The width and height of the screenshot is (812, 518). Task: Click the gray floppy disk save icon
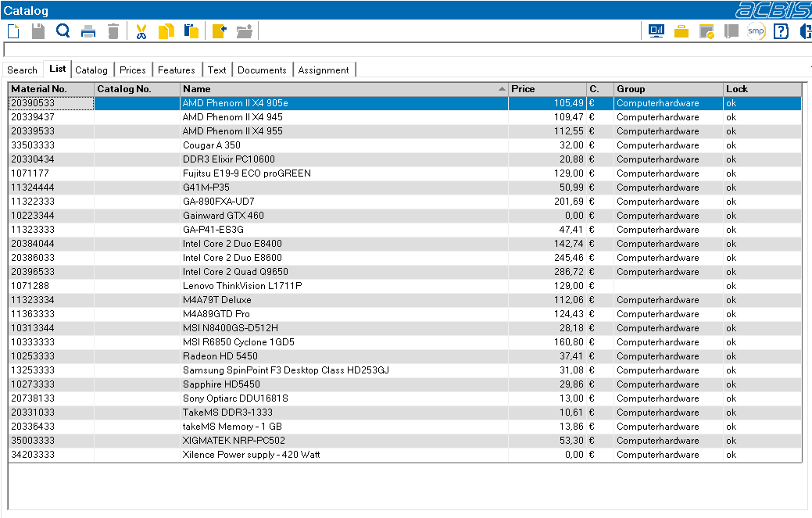[38, 31]
